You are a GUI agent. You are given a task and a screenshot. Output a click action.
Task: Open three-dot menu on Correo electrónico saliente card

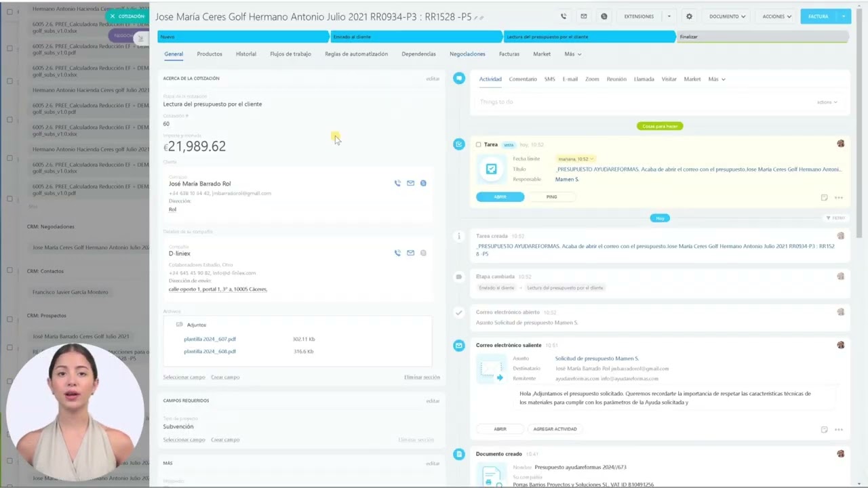coord(839,430)
